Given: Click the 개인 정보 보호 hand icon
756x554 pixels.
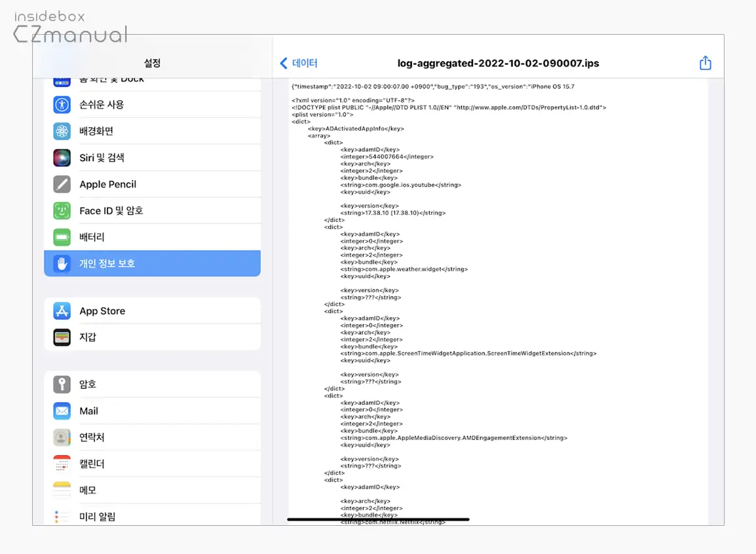Looking at the screenshot, I should 62,263.
